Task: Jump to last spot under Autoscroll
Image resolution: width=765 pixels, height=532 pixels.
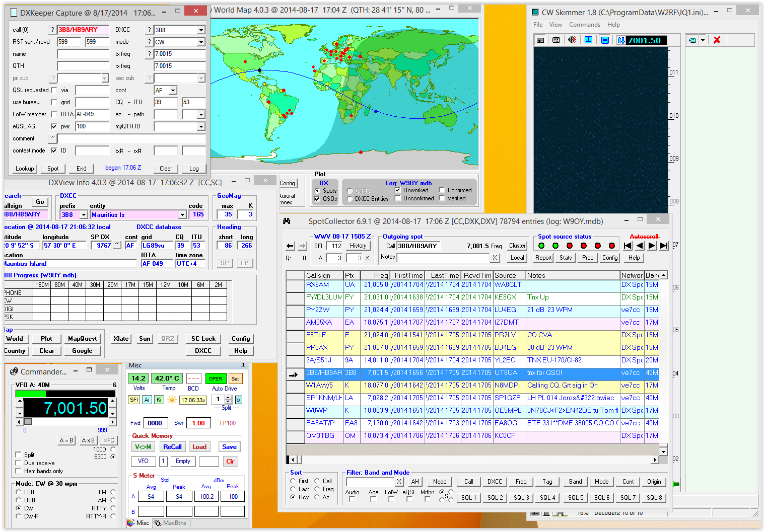Action: (664, 246)
